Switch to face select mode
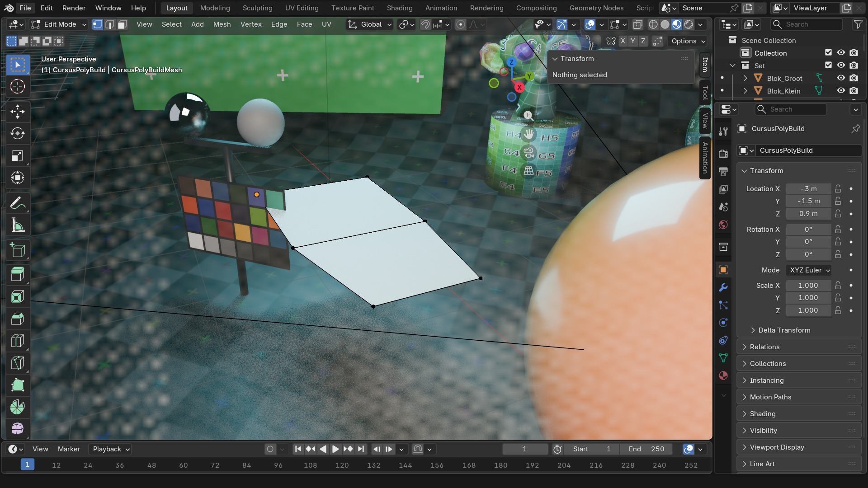This screenshot has width=868, height=488. point(122,24)
